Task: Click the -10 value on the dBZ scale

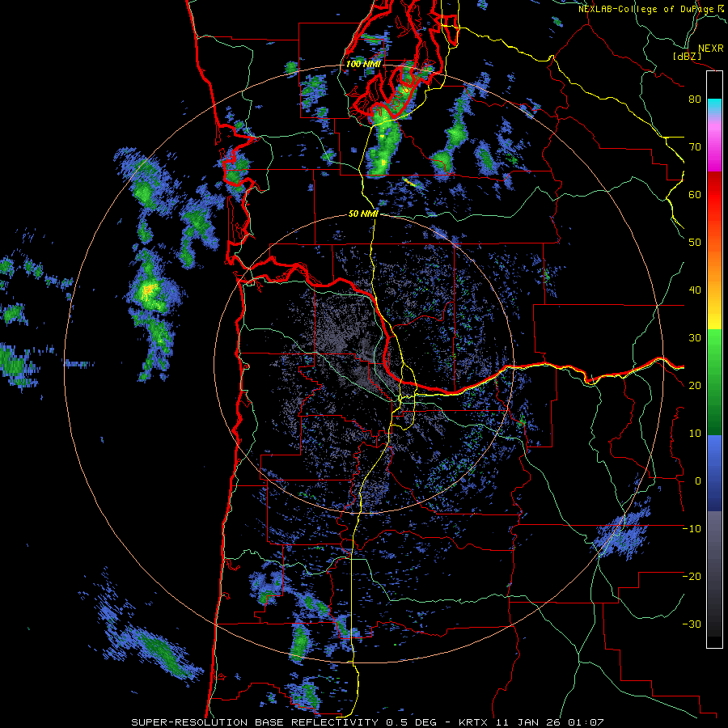Action: click(x=692, y=529)
